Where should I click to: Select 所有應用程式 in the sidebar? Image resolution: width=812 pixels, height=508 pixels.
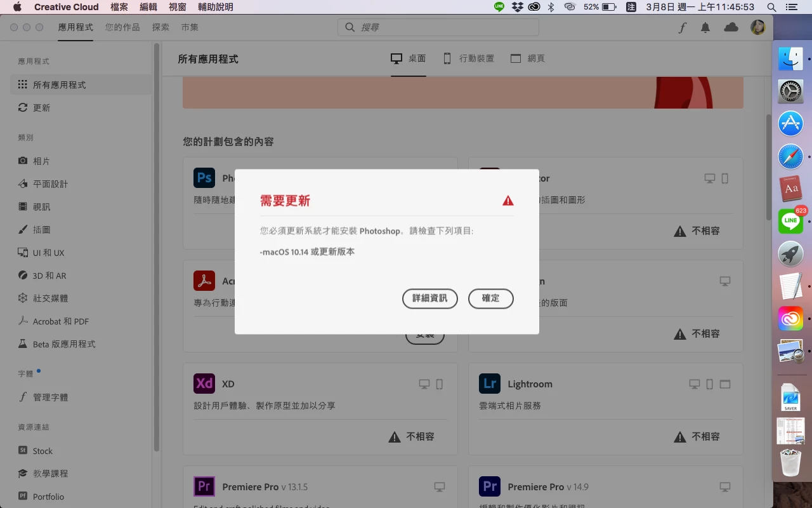coord(81,84)
